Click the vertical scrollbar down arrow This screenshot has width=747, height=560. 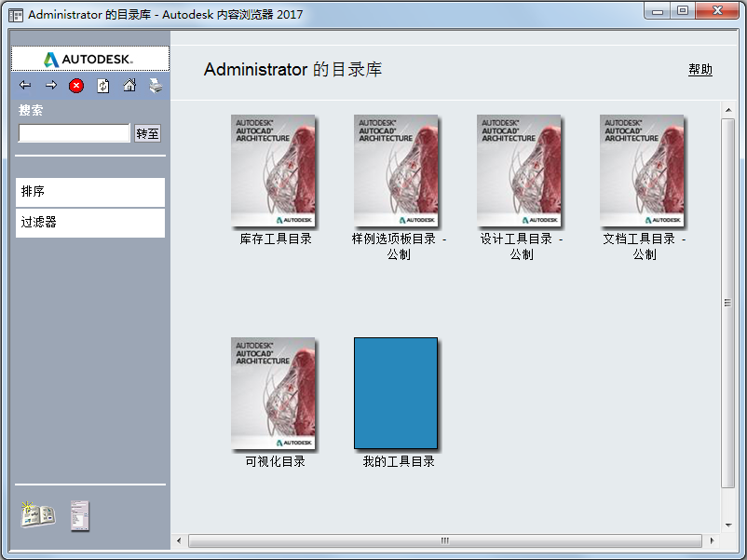728,526
